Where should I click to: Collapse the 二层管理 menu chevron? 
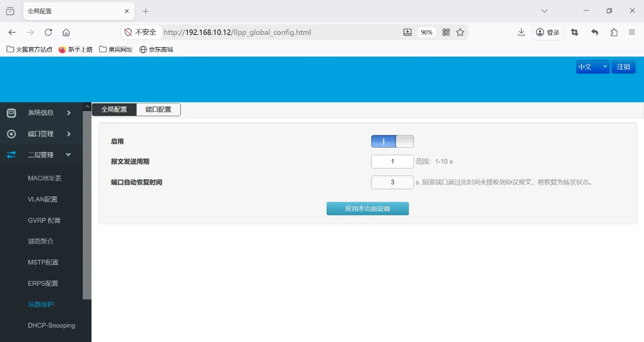[69, 155]
